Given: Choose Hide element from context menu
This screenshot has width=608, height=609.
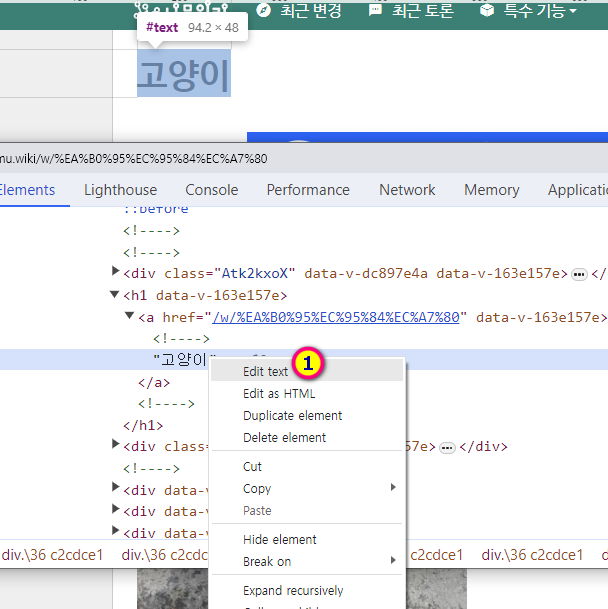Looking at the screenshot, I should click(x=279, y=539).
